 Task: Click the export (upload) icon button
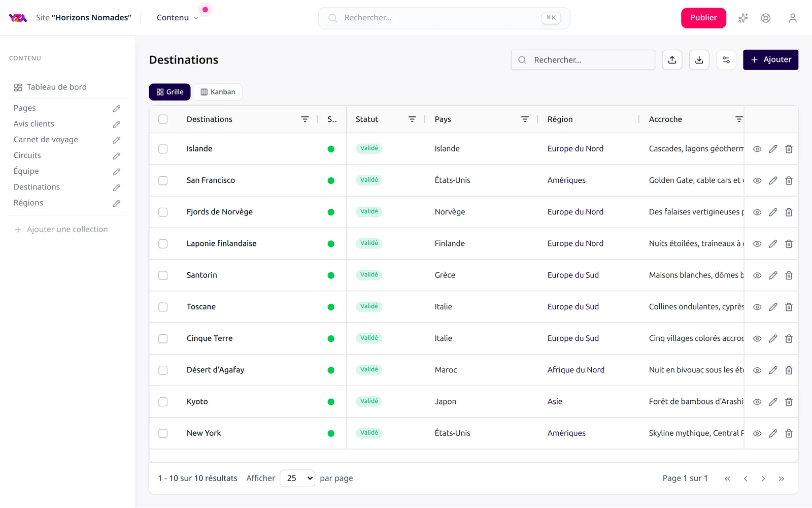(672, 60)
